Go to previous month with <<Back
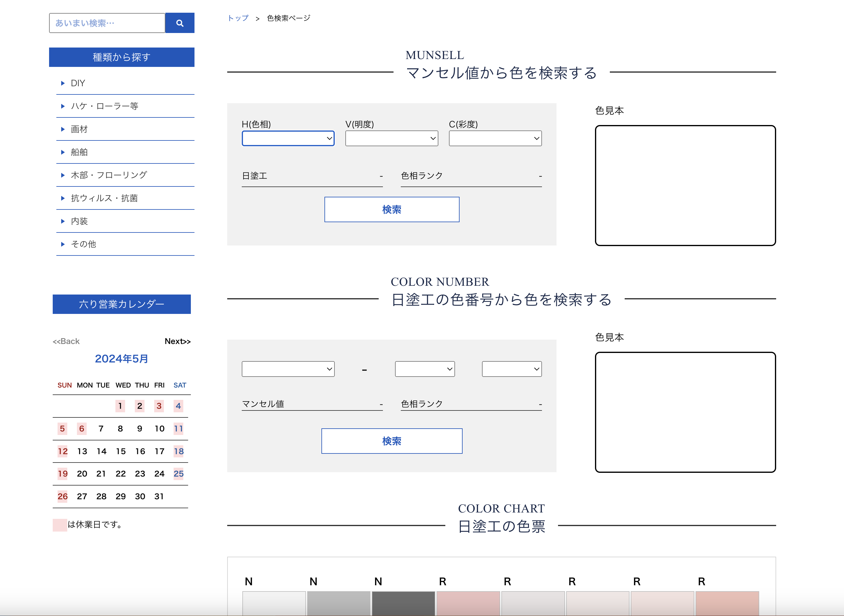Screen dimensions: 844x616 pos(66,341)
